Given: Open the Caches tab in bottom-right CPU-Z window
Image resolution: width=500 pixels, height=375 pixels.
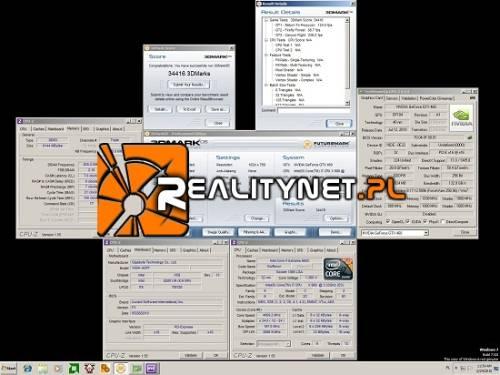Looking at the screenshot, I should click(x=252, y=250).
